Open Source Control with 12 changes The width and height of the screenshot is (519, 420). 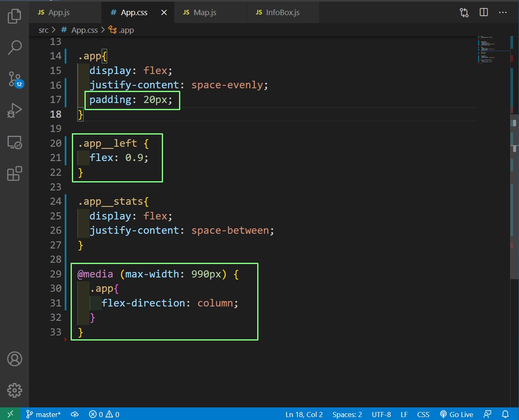15,79
